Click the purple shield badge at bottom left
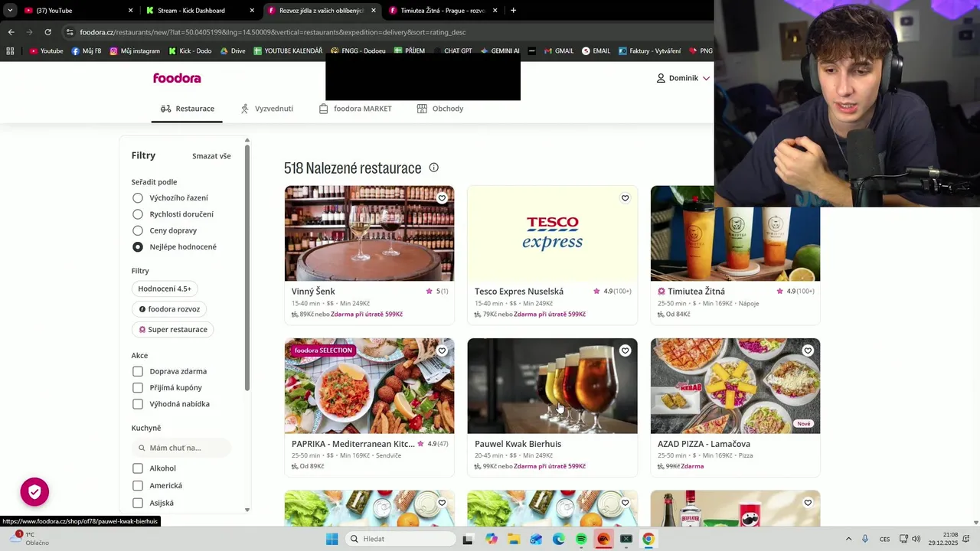Viewport: 980px width, 551px height. click(34, 492)
